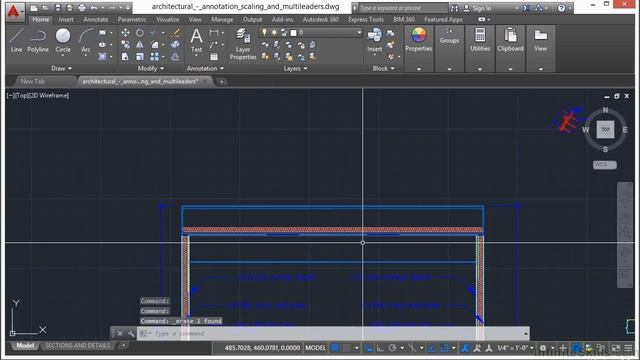The image size is (640, 360).
Task: Insert a Table from Annotation panel
Action: click(214, 56)
